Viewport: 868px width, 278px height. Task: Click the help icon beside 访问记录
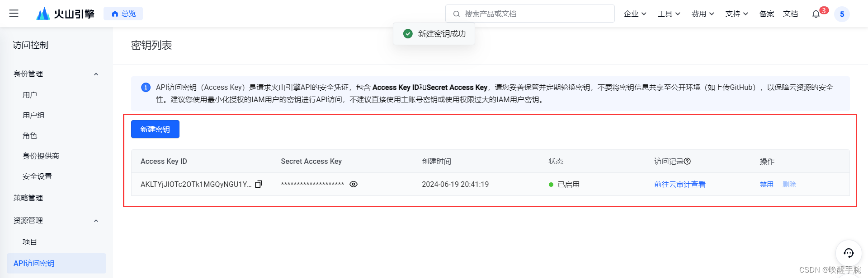[687, 161]
